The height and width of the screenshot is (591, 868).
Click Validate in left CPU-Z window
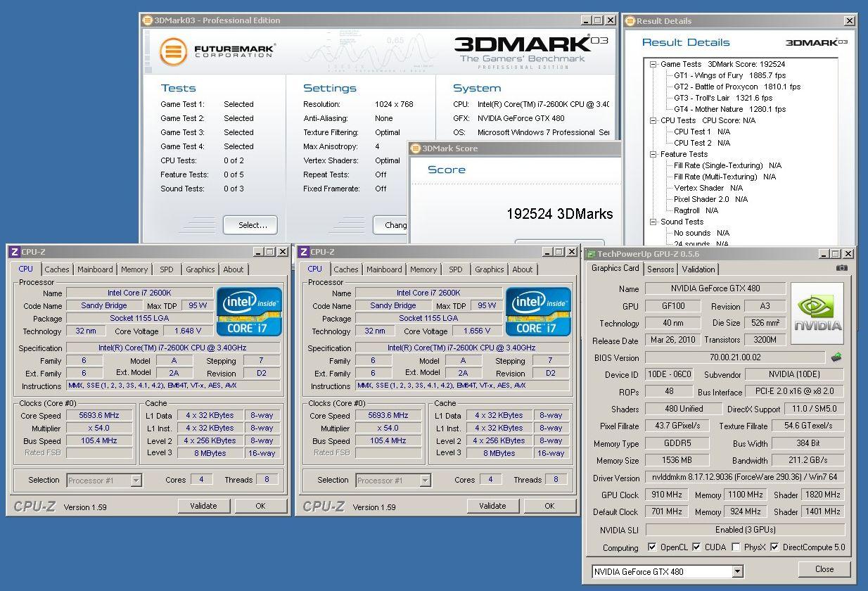(203, 506)
